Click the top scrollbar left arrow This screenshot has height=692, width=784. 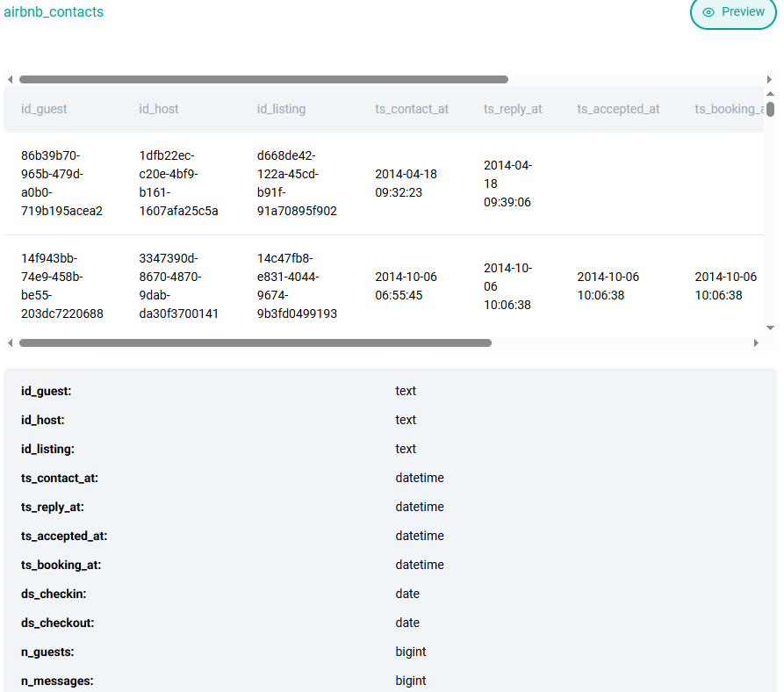(x=10, y=80)
